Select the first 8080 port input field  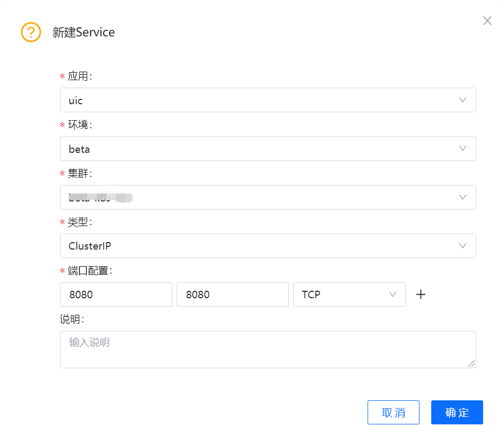tap(116, 294)
